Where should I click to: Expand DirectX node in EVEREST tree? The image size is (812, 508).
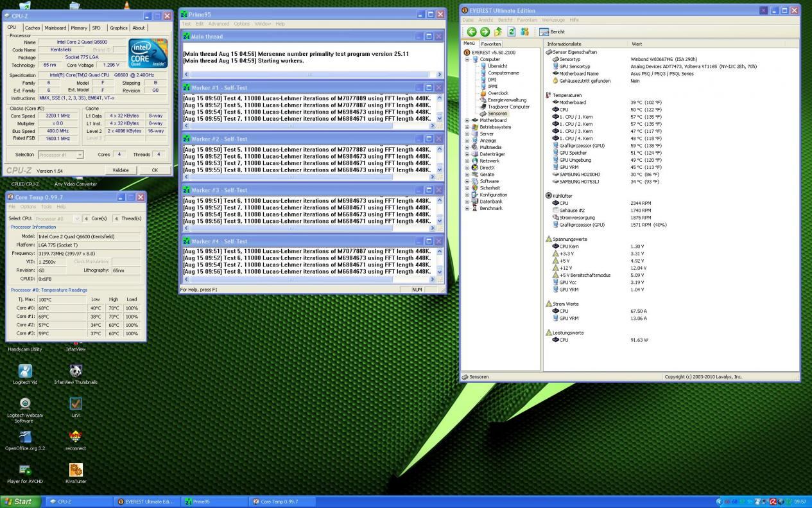pyautogui.click(x=467, y=168)
